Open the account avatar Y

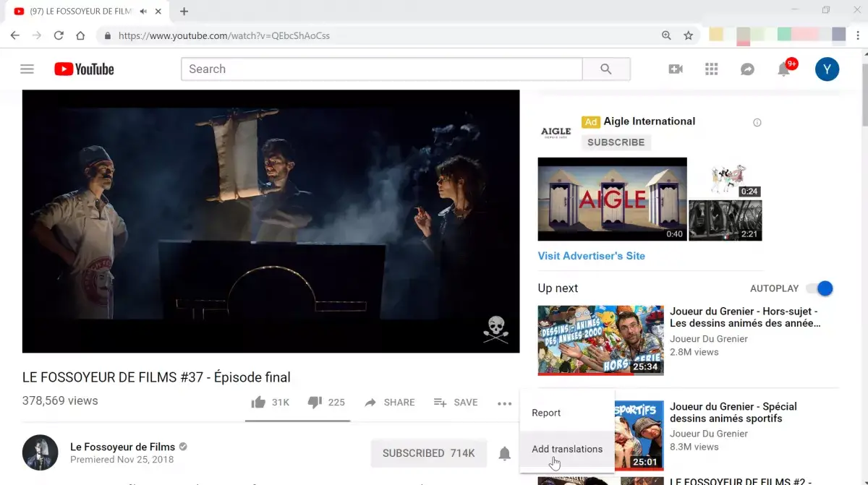tap(827, 69)
